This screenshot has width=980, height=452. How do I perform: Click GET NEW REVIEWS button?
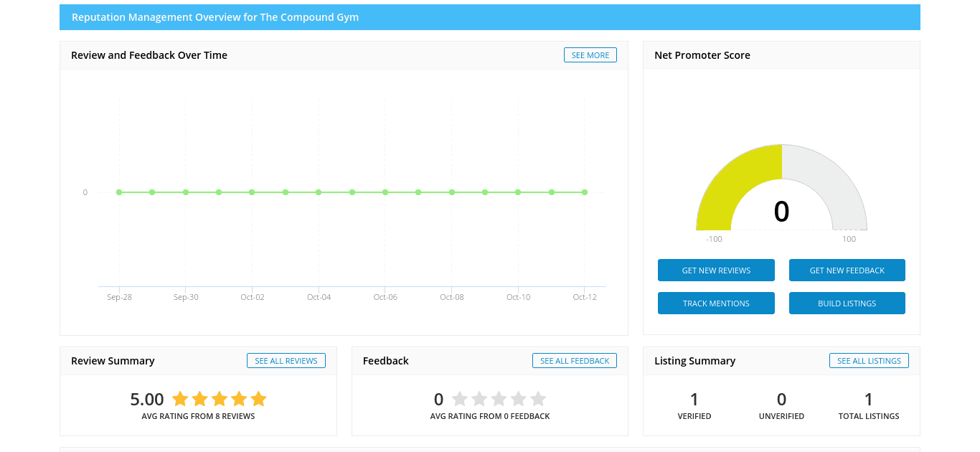pos(716,270)
